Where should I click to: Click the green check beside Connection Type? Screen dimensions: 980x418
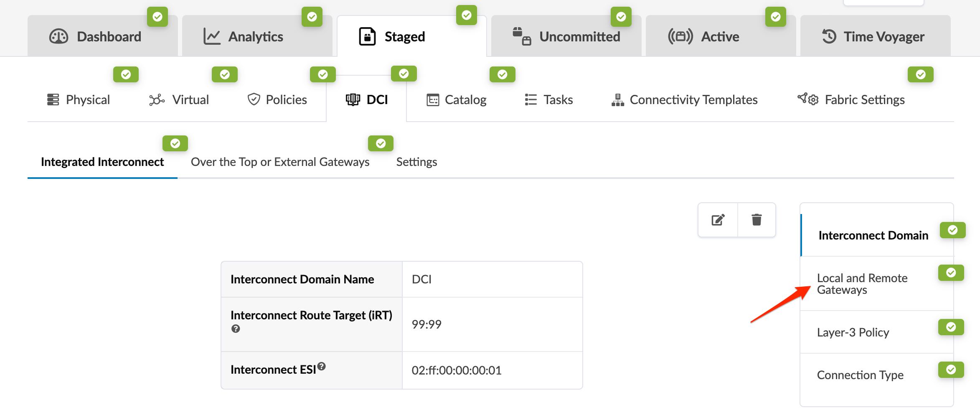(x=951, y=370)
